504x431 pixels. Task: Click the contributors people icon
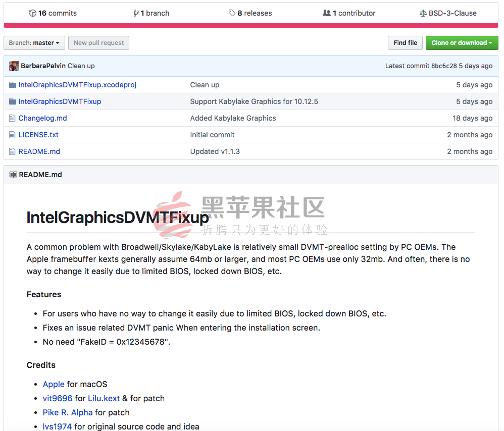click(327, 13)
